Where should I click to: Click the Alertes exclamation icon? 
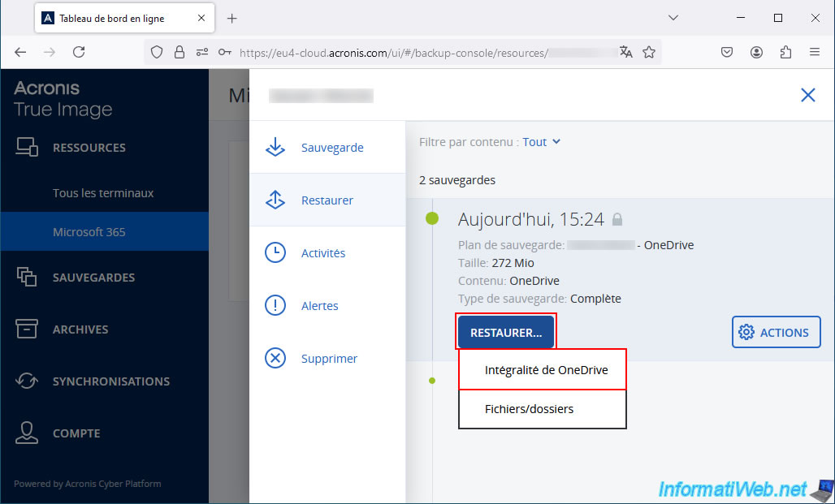pyautogui.click(x=275, y=305)
